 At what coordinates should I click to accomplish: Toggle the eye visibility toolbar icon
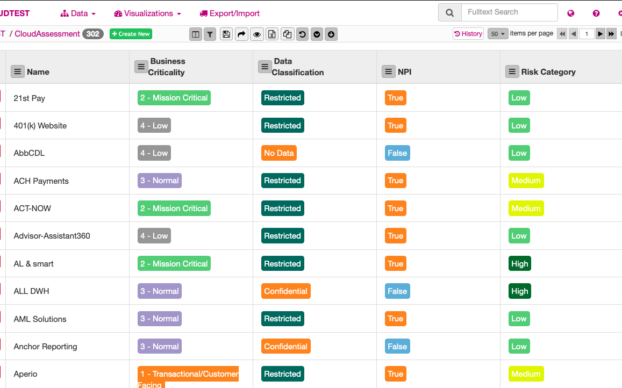257,34
